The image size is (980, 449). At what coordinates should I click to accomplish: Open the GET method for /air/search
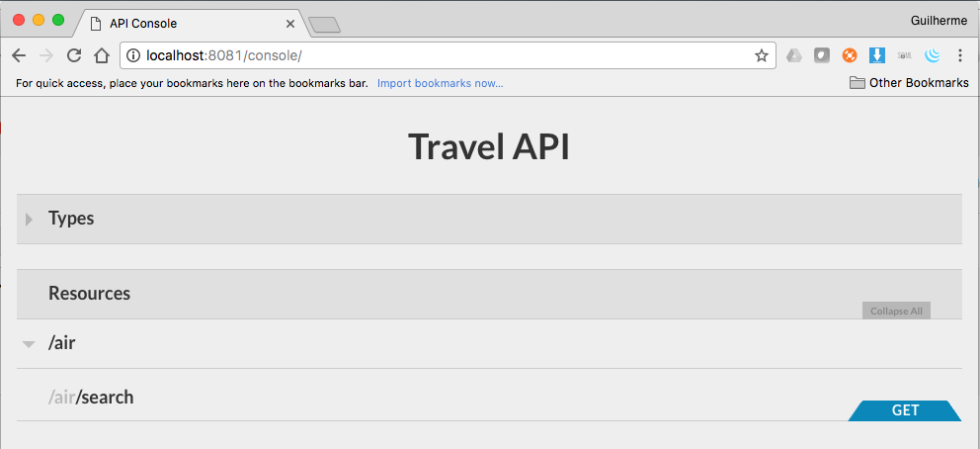coord(905,410)
